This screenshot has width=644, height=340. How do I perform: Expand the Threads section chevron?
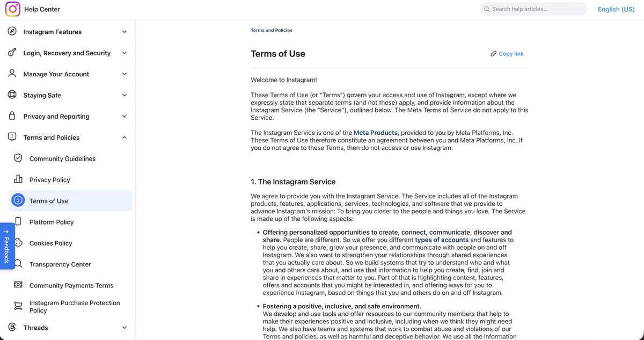coord(125,327)
